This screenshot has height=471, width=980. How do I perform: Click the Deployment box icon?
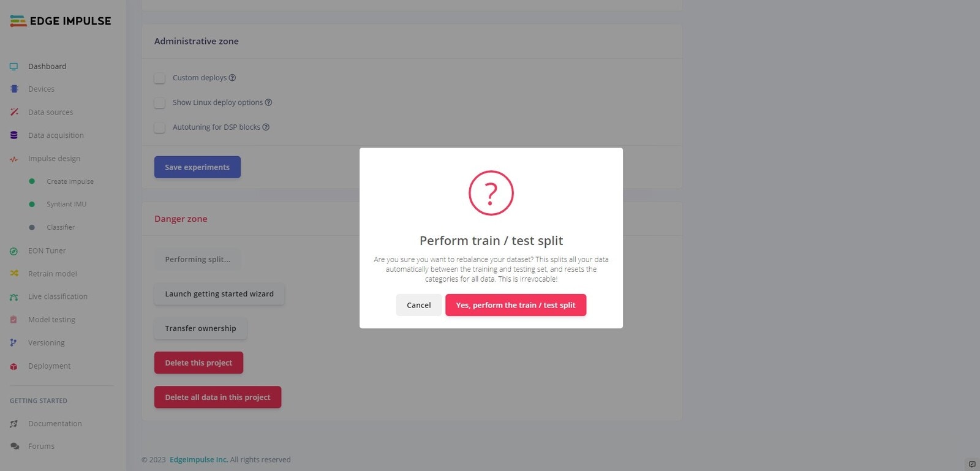pyautogui.click(x=14, y=366)
